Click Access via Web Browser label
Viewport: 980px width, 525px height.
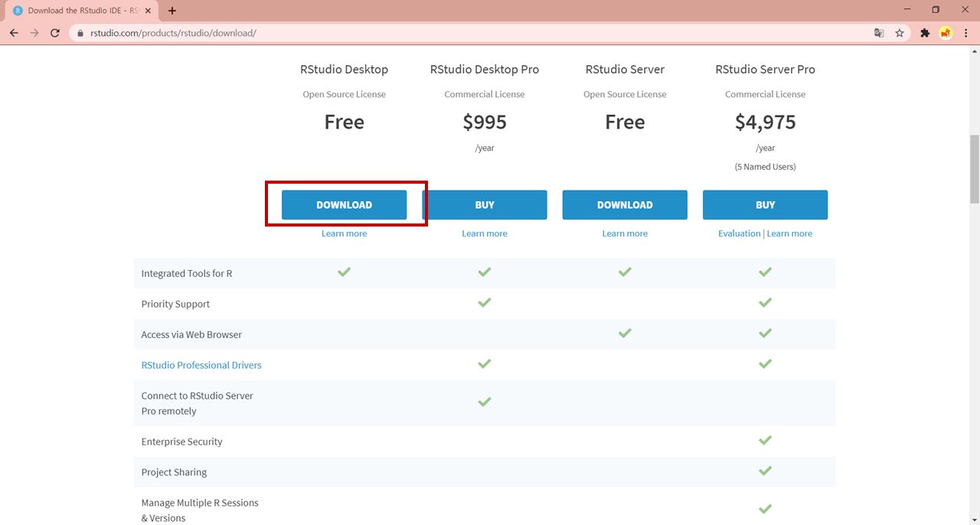pyautogui.click(x=191, y=334)
